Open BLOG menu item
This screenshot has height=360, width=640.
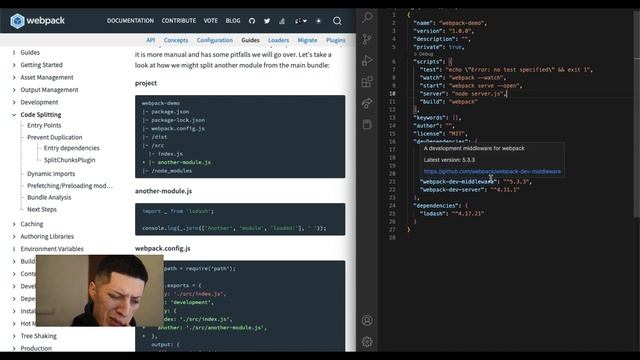point(233,21)
